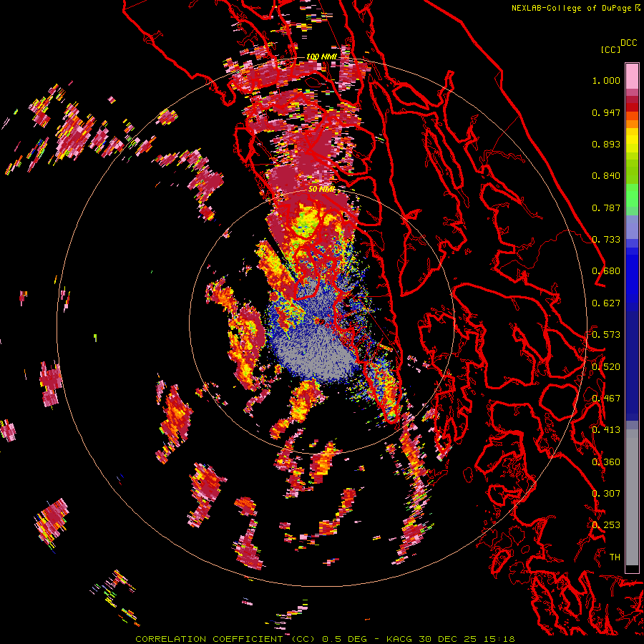The width and height of the screenshot is (644, 644).
Task: Click the 0.947 scale value
Action: click(606, 112)
